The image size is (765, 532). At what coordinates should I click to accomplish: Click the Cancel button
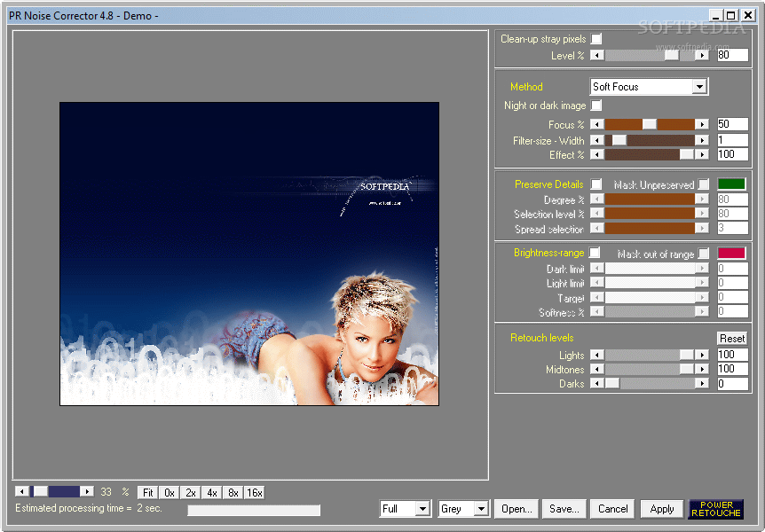[x=612, y=509]
